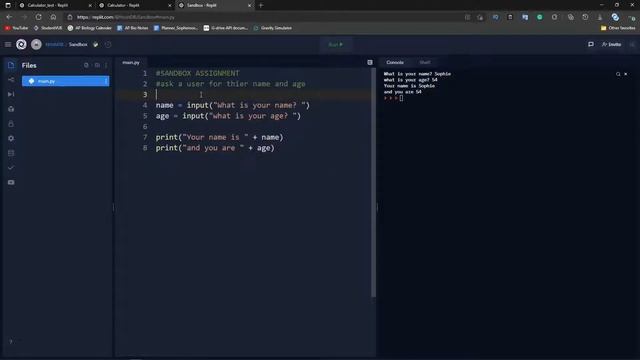Open the StudentVUE bookmark
Viewport: 640px width, 360px height.
point(48,28)
